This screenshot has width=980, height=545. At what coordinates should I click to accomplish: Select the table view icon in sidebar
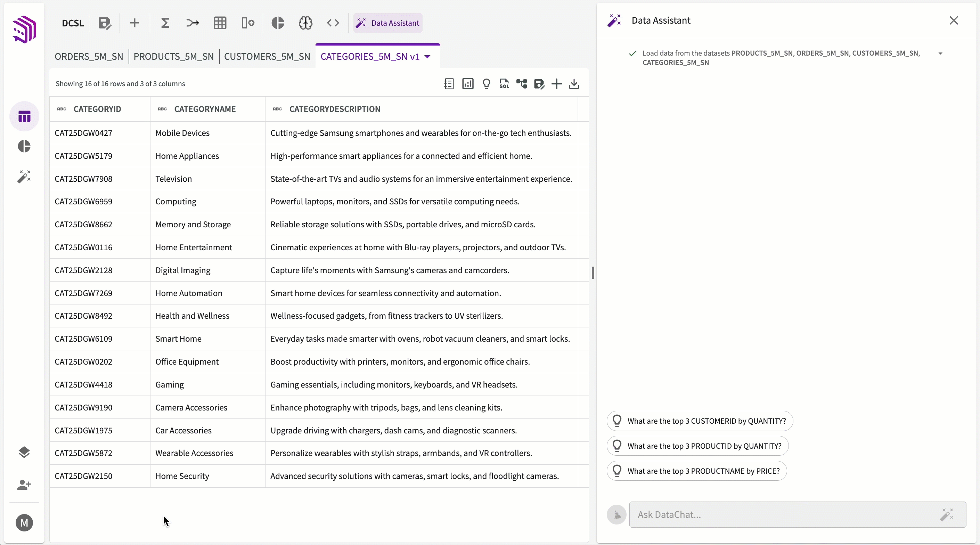[x=24, y=116]
